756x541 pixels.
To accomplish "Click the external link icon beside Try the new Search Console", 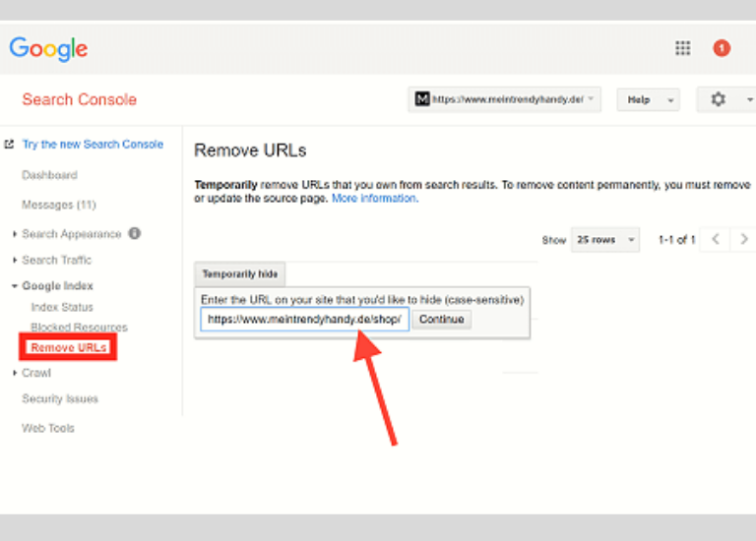I will [9, 144].
